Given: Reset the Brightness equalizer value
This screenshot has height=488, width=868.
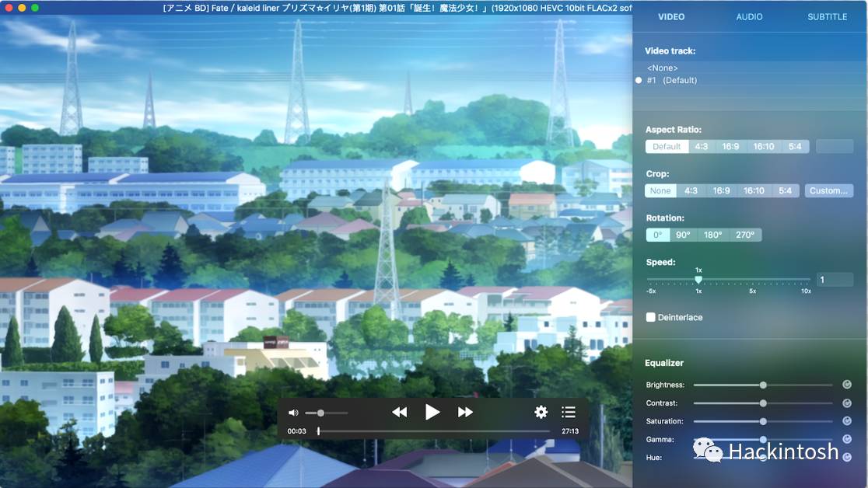Looking at the screenshot, I should pos(846,384).
